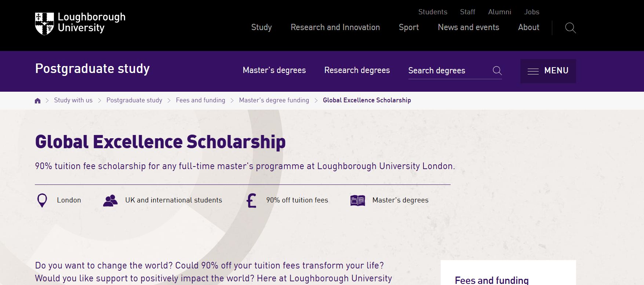Viewport: 644px width, 285px height.
Task: Open Master's degree funding breadcrumb link
Action: 274,101
